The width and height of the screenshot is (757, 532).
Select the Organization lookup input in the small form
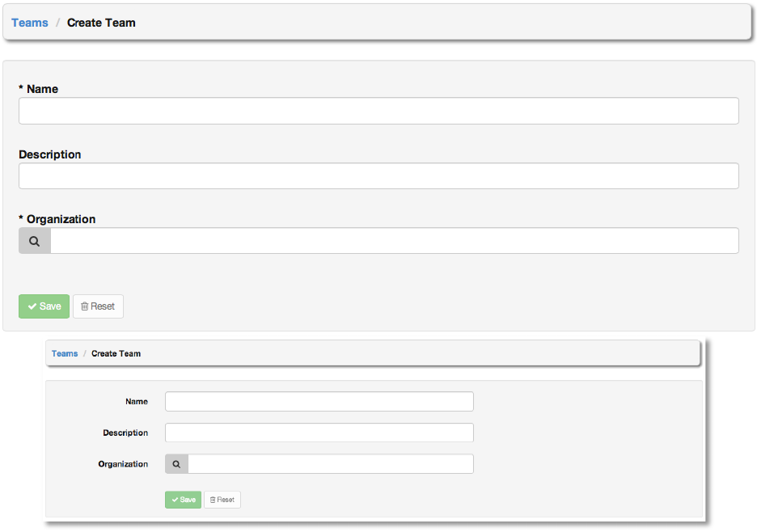tap(330, 464)
